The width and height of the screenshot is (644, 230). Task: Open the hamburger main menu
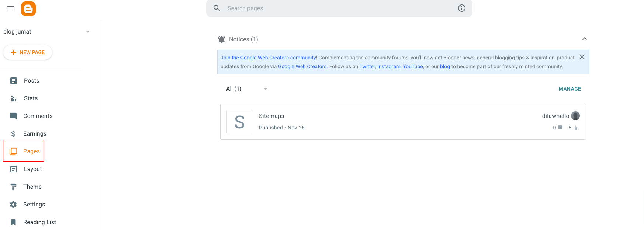click(x=11, y=8)
